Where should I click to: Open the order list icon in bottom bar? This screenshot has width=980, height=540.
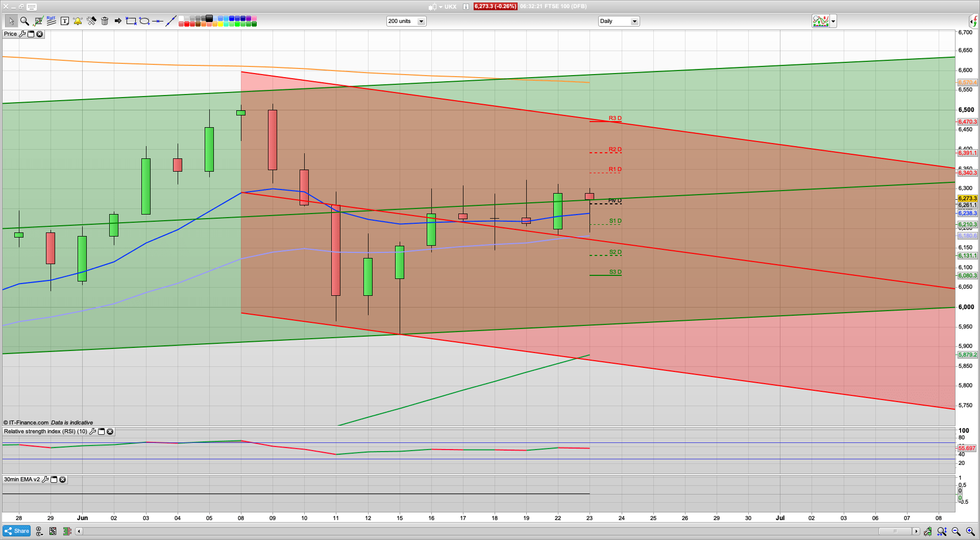click(53, 531)
